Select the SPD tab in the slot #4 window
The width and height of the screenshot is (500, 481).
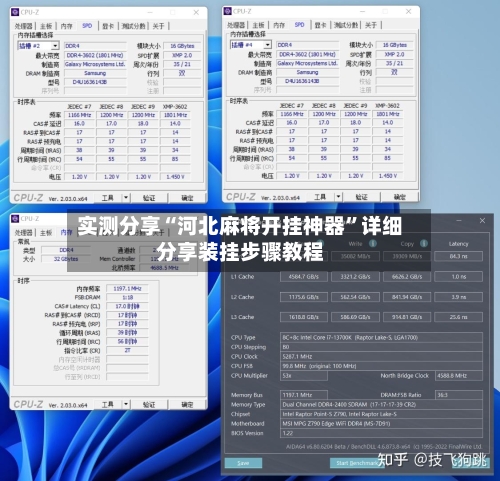(x=300, y=25)
